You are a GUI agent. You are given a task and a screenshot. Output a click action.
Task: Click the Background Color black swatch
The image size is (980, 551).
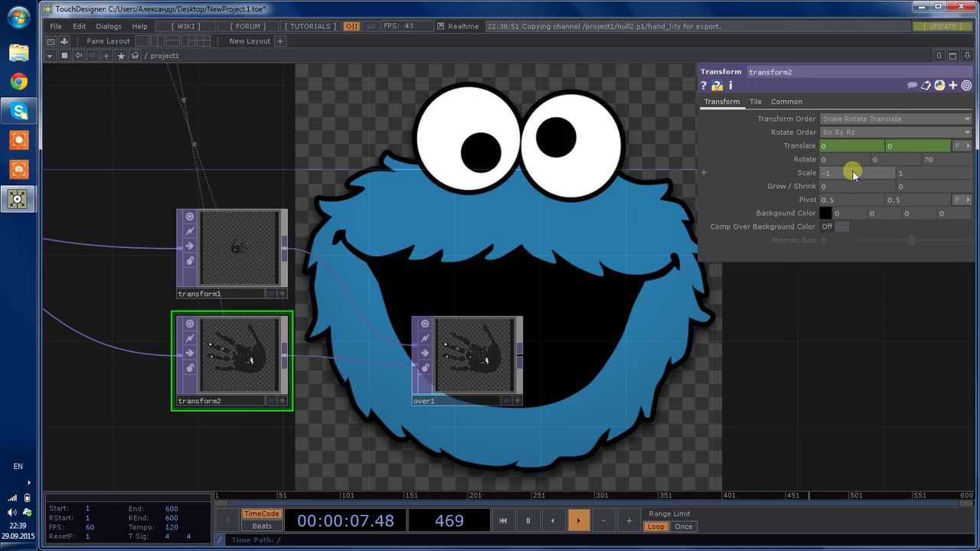[825, 214]
